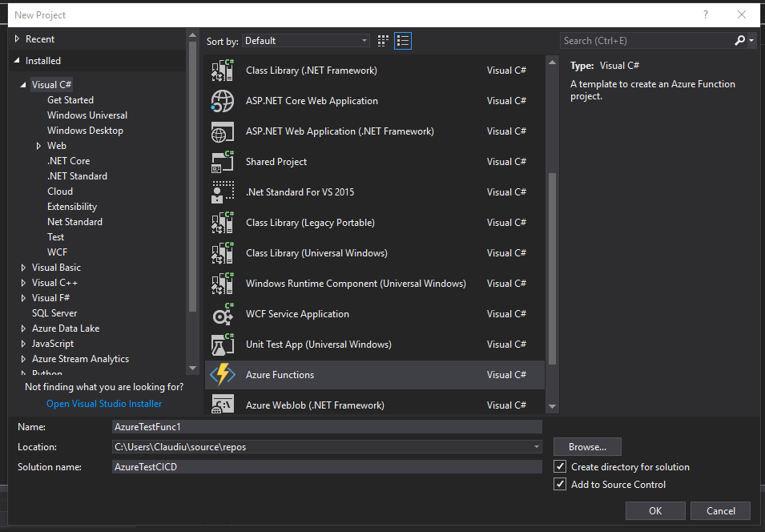Expand the Web tree node
The width and height of the screenshot is (765, 532).
click(38, 146)
